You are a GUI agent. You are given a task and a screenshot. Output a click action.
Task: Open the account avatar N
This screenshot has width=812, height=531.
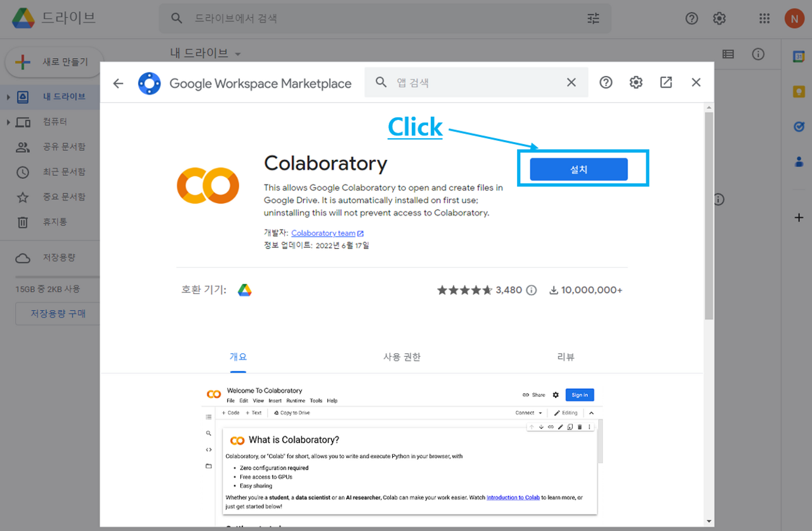pos(794,18)
